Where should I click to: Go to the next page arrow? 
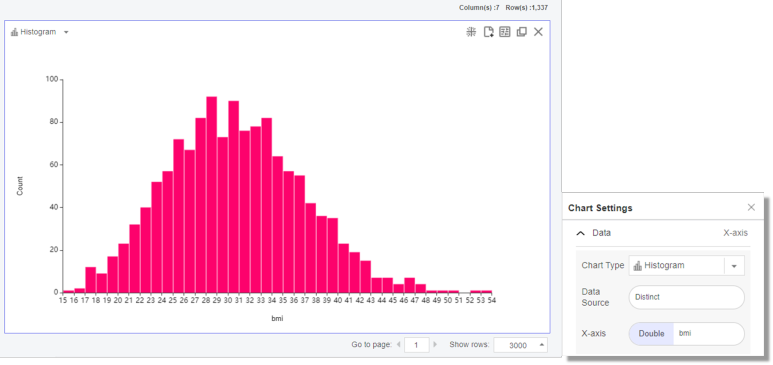point(435,344)
